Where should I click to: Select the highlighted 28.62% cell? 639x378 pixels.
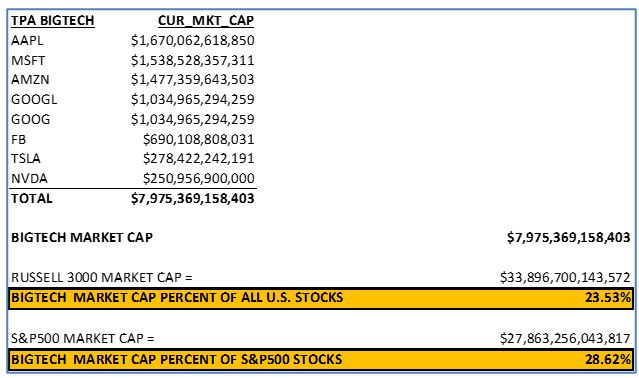coord(608,359)
